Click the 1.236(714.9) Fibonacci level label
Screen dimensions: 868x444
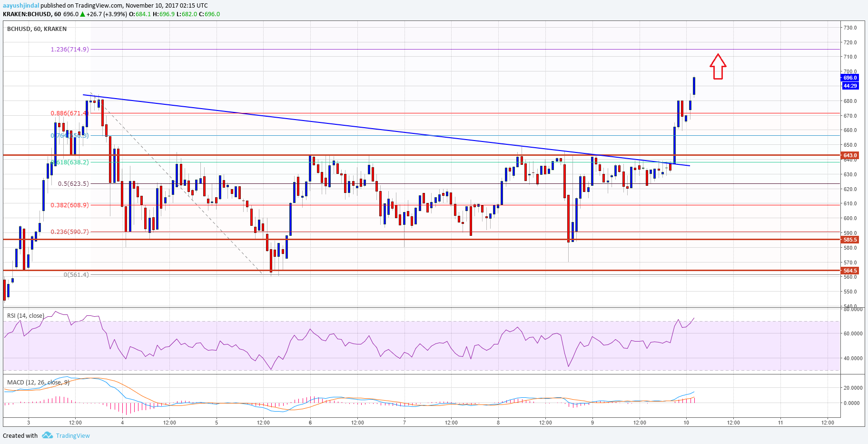69,49
